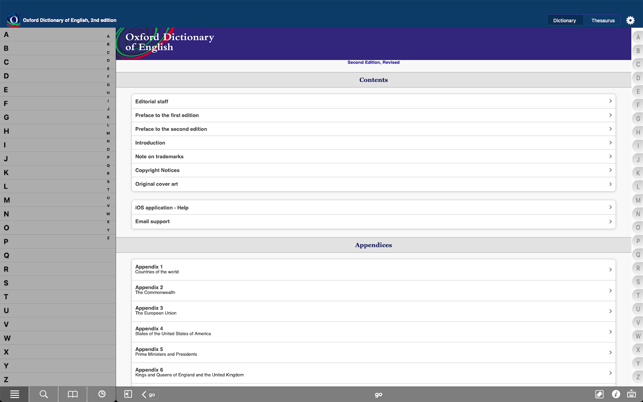
Task: Click the Oxford logo icon in the title bar
Action: (x=14, y=20)
